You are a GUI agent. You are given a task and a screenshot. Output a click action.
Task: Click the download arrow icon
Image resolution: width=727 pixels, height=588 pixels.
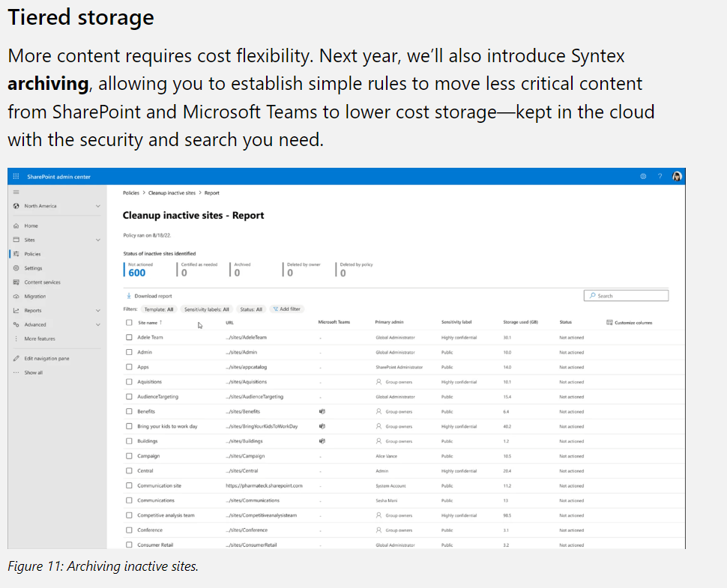(129, 296)
